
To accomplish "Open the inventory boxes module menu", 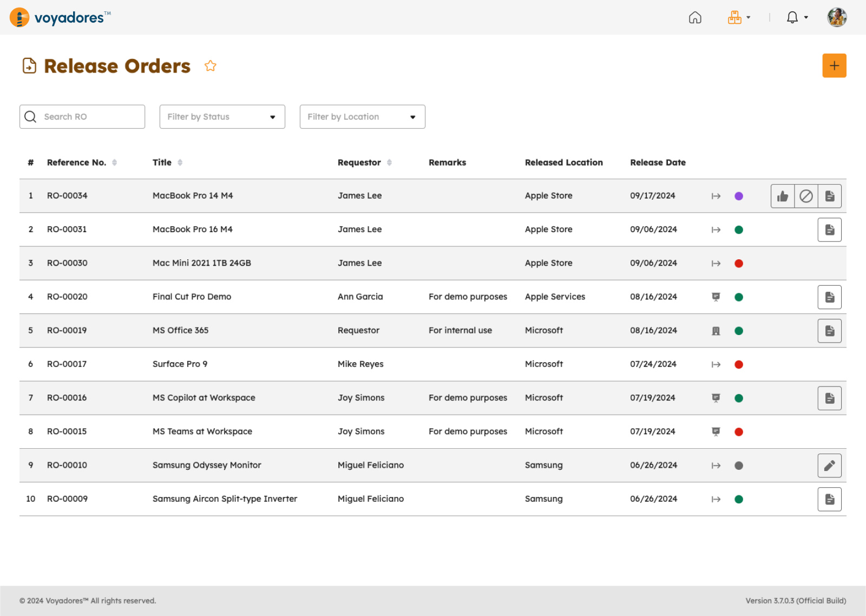I will (739, 18).
